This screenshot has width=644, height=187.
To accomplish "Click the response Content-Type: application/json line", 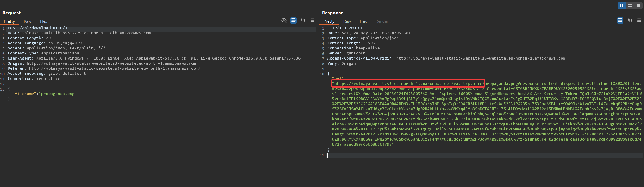I will pos(363,38).
